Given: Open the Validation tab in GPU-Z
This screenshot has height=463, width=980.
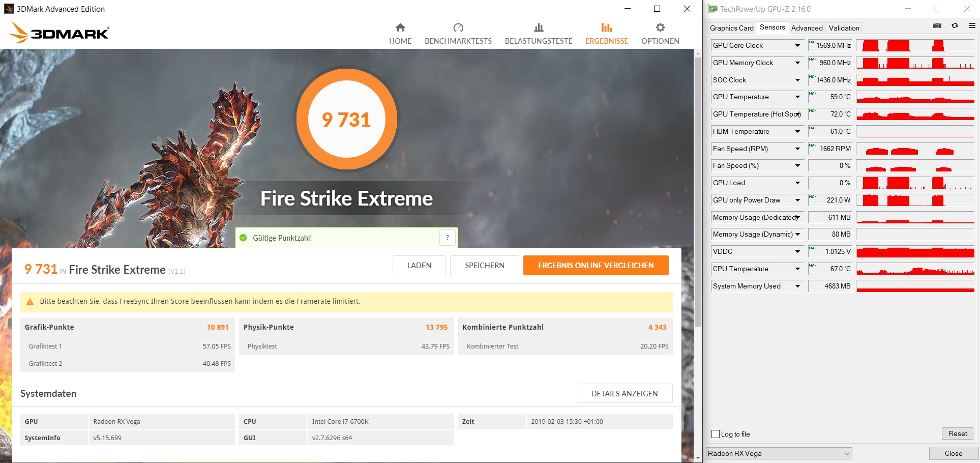Looking at the screenshot, I should click(x=844, y=28).
